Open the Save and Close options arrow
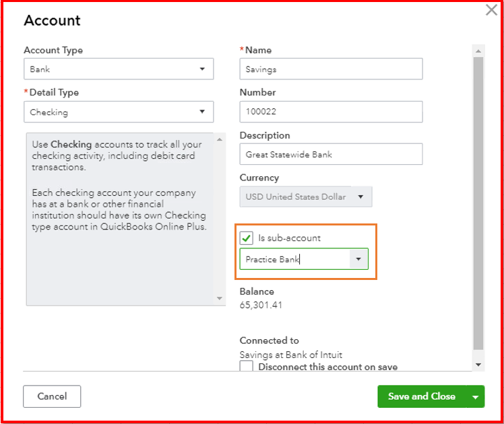The width and height of the screenshot is (504, 424). (476, 397)
